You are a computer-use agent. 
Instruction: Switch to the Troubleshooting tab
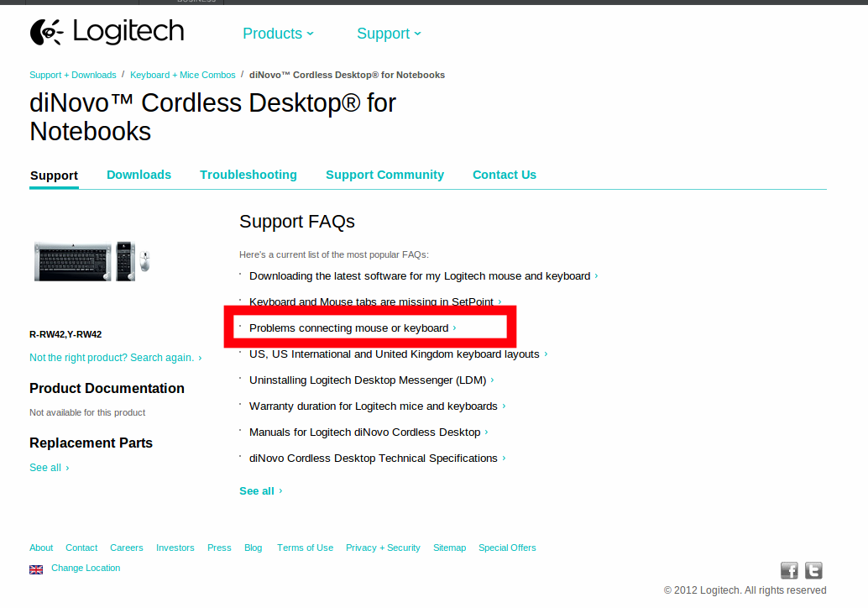248,175
